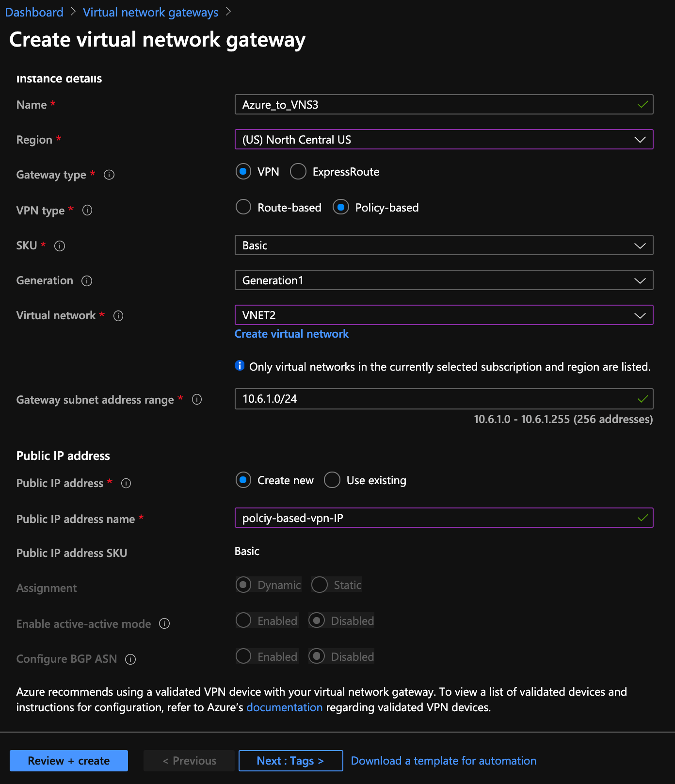Click the Create virtual network gateway heading
The height and width of the screenshot is (784, 675).
click(158, 40)
